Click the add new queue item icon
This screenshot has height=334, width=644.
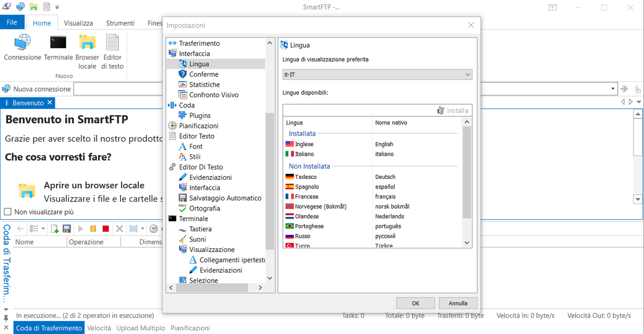(55, 229)
